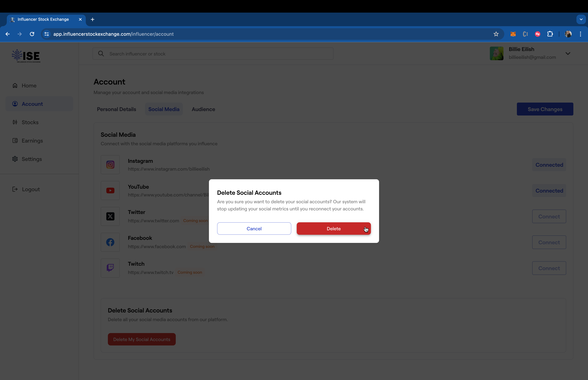
Task: Click Delete button to confirm deletion
Action: pyautogui.click(x=333, y=228)
